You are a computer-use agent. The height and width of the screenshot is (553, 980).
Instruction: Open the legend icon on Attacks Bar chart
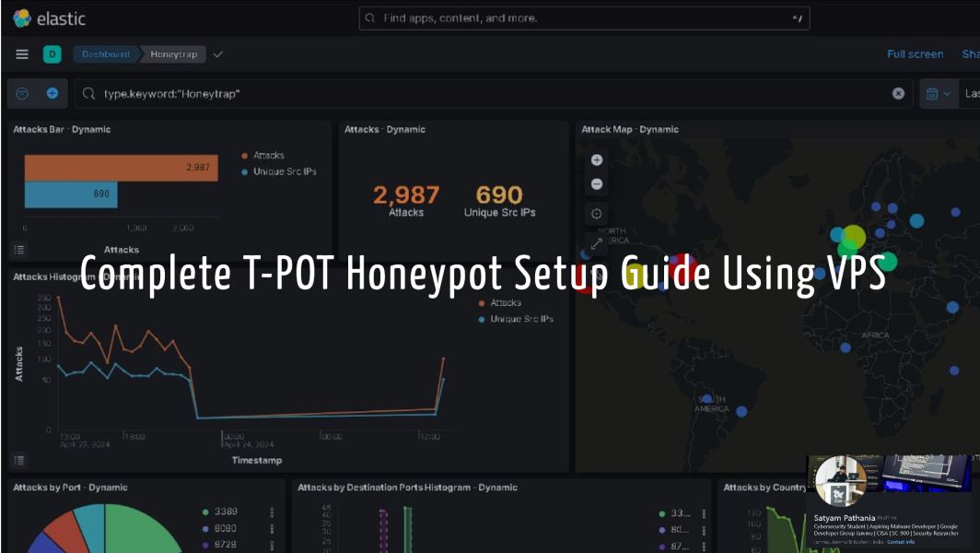click(18, 249)
